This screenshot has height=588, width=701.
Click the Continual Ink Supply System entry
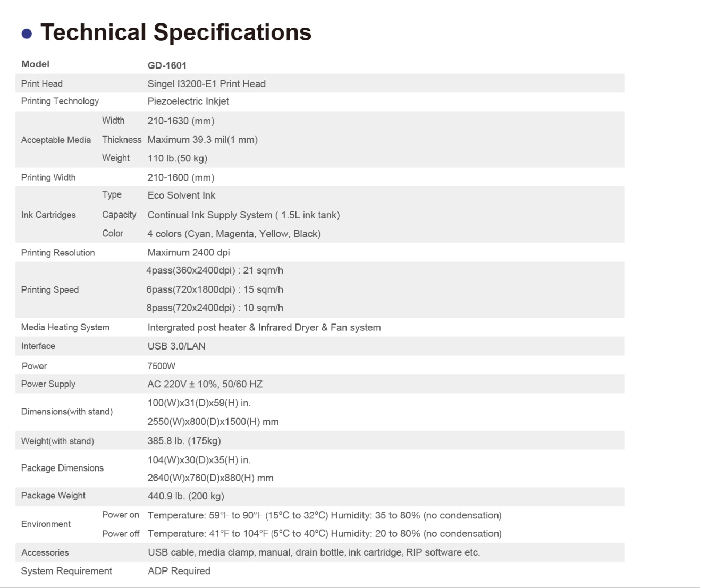pos(243,215)
